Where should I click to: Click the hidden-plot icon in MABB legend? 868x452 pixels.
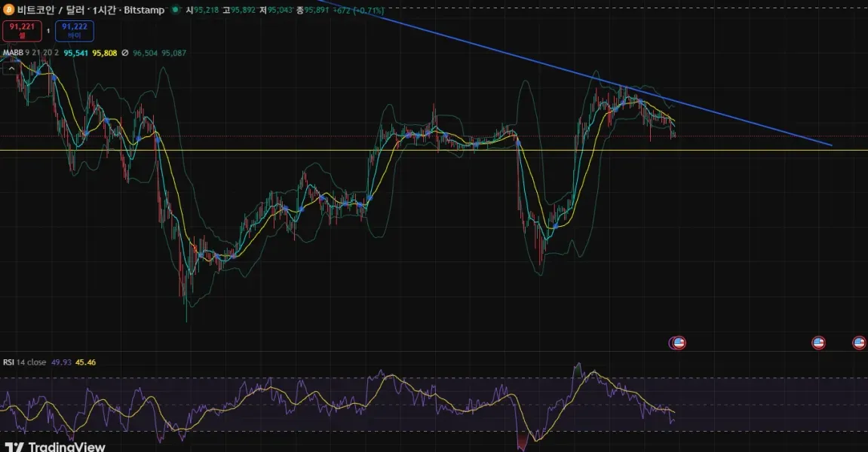tap(125, 53)
